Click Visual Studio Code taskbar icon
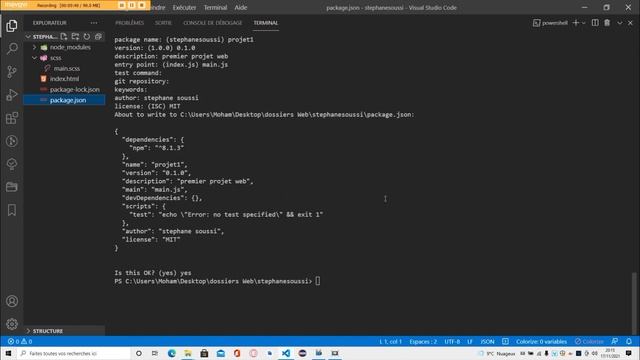This screenshot has height=360, width=640. pos(286,353)
